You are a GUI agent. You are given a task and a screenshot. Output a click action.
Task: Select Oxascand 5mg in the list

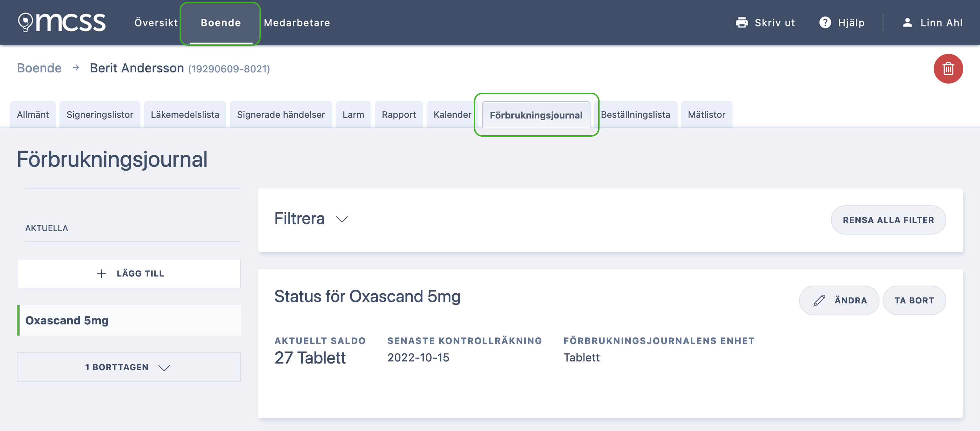point(128,321)
